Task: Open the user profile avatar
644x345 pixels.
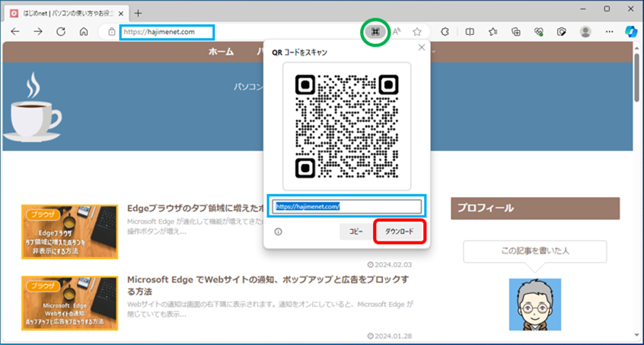Action: 585,32
